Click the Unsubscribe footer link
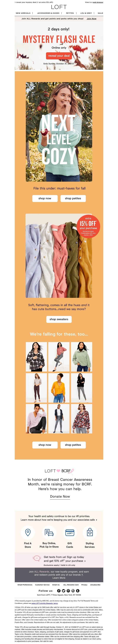The width and height of the screenshot is (118, 644). point(95,585)
